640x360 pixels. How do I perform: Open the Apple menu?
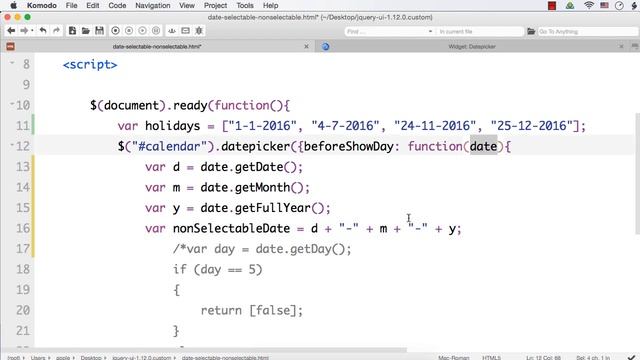13,5
